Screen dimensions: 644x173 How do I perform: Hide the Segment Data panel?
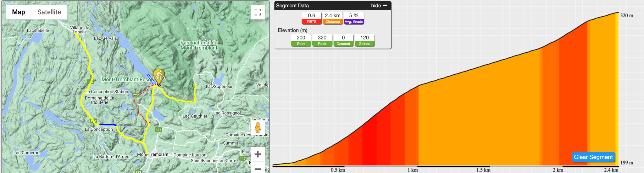click(x=376, y=5)
